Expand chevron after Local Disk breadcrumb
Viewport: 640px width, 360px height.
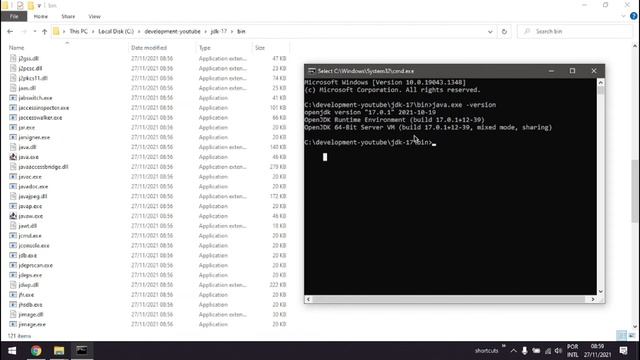pyautogui.click(x=139, y=31)
